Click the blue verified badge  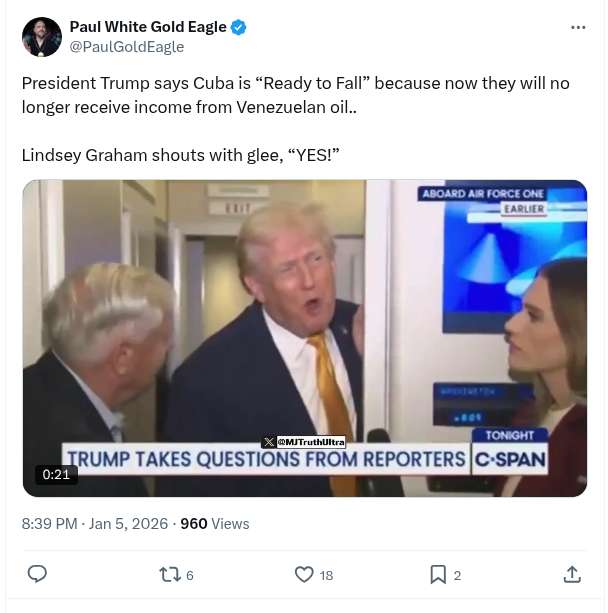pyautogui.click(x=239, y=27)
